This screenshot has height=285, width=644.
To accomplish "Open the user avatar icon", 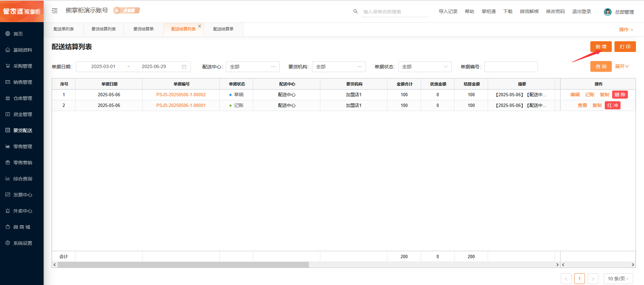I will click(607, 12).
